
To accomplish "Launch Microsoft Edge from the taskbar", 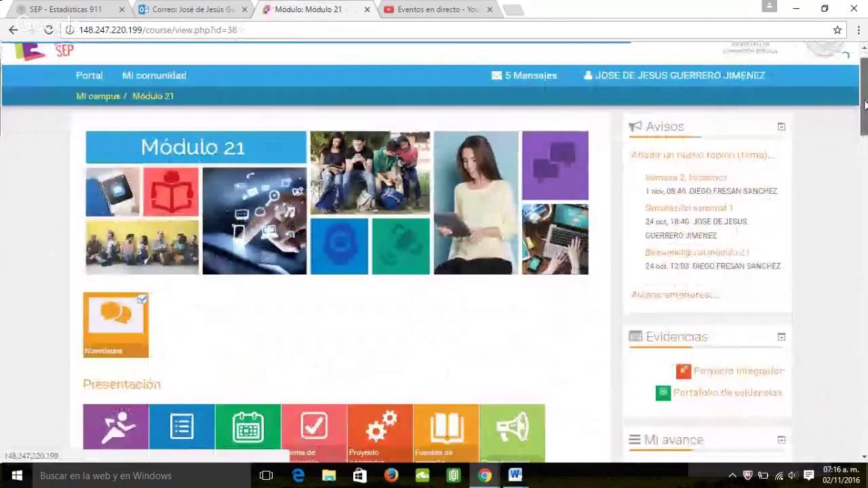I will pos(298,476).
